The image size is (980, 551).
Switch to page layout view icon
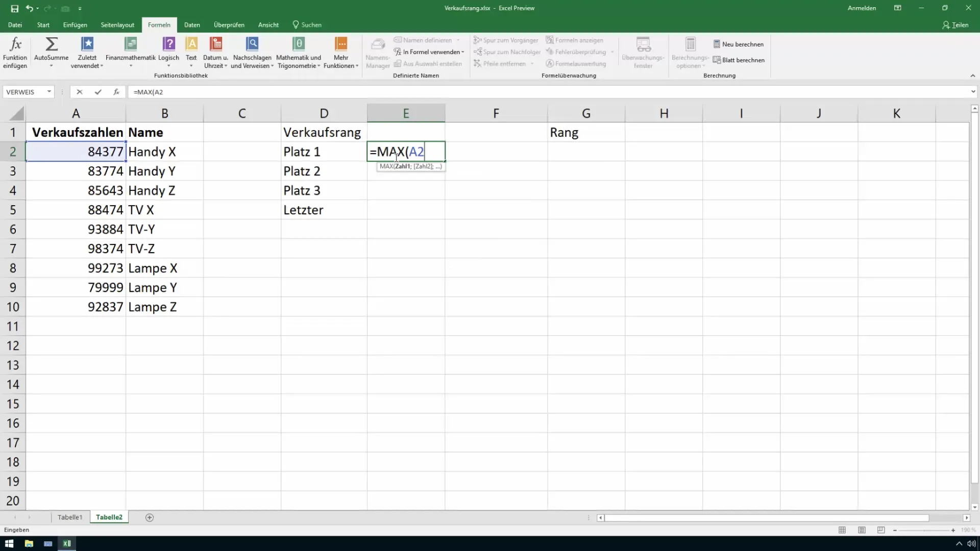click(862, 530)
